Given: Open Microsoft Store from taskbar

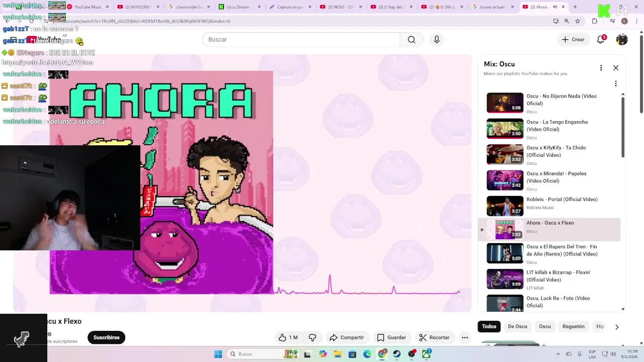Looking at the screenshot, I should pos(353,354).
